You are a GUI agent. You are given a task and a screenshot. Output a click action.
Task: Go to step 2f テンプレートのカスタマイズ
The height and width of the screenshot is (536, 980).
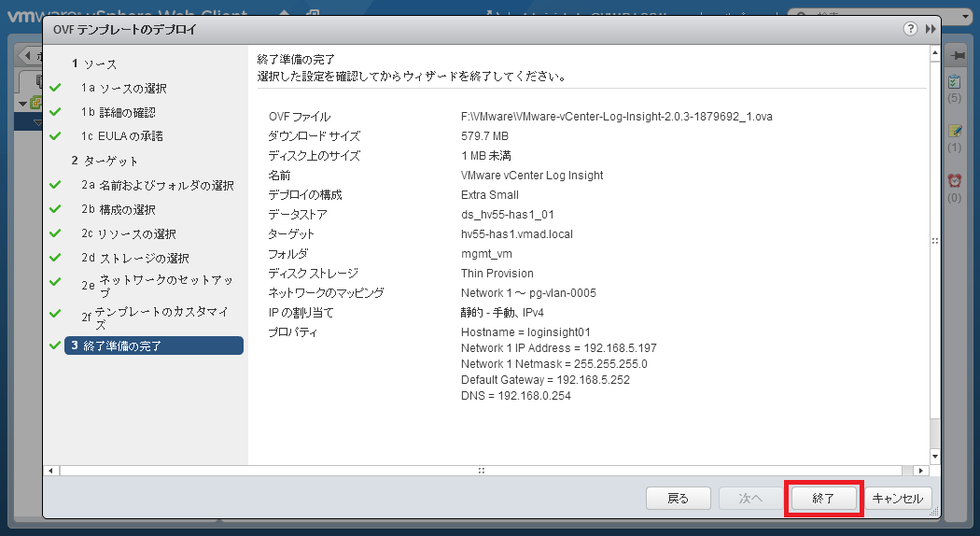(x=156, y=317)
